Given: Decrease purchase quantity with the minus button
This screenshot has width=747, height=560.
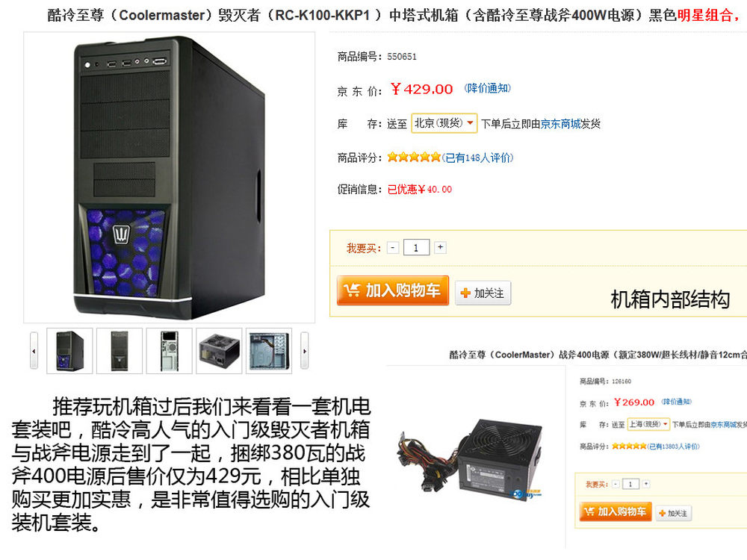Looking at the screenshot, I should (393, 248).
